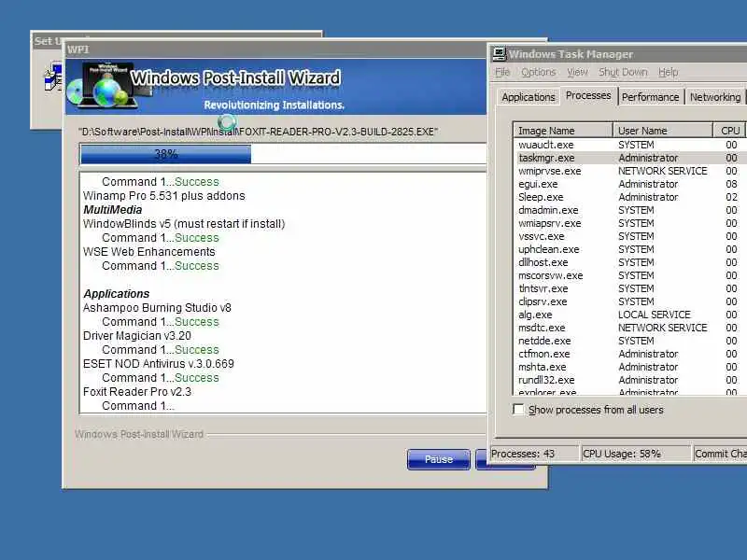This screenshot has height=560, width=747.
Task: Select the rundll32.exe process
Action: (628, 381)
